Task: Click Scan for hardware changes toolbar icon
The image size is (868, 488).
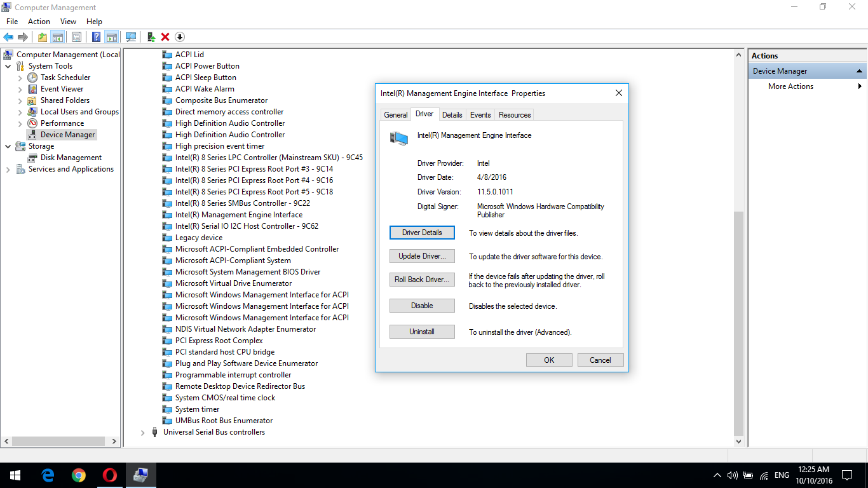Action: pos(132,37)
